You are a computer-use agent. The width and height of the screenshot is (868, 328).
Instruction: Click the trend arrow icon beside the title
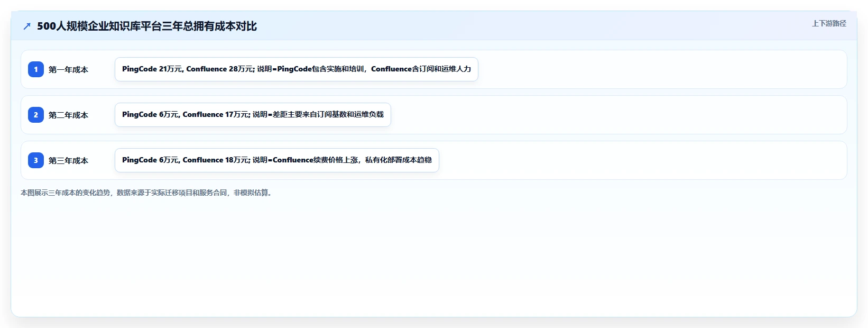[27, 26]
